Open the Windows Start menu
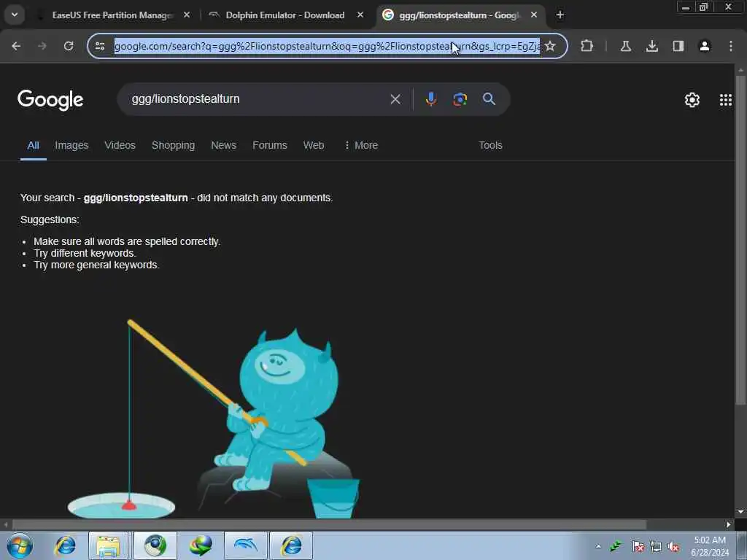 [x=20, y=545]
